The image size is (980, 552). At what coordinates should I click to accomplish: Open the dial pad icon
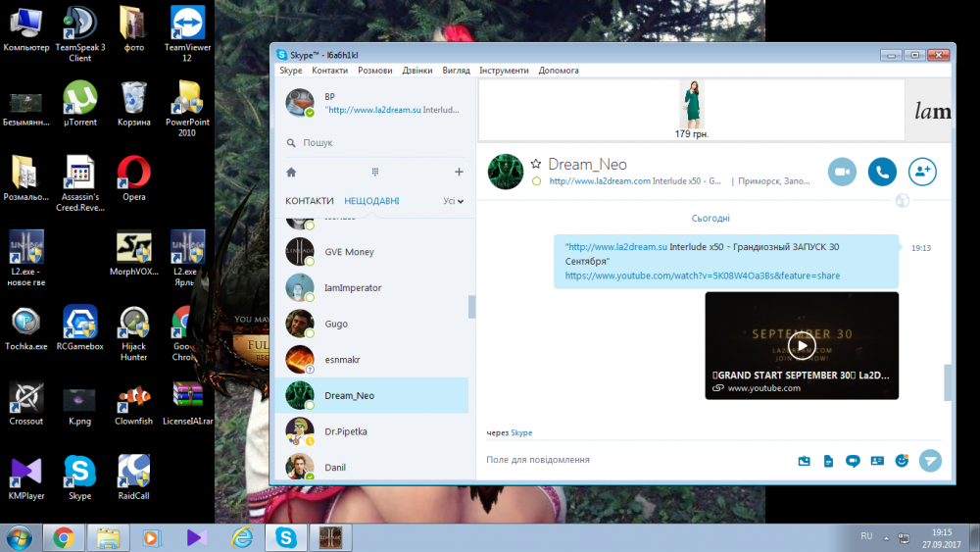click(374, 172)
